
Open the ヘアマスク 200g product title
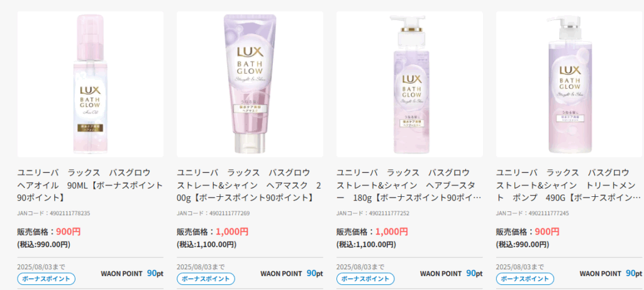tap(250, 185)
